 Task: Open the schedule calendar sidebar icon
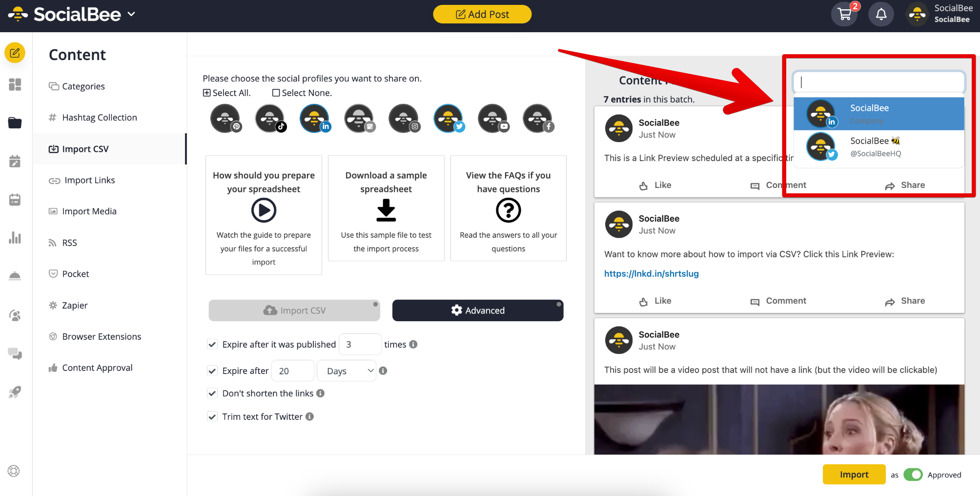(x=15, y=199)
